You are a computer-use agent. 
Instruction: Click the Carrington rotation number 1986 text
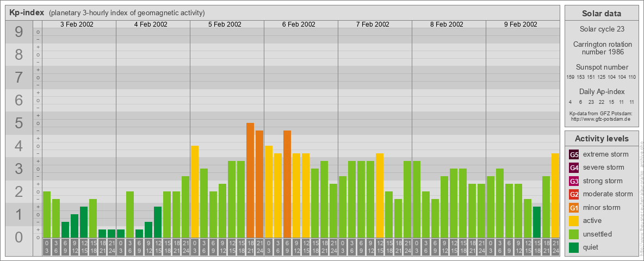pyautogui.click(x=602, y=48)
